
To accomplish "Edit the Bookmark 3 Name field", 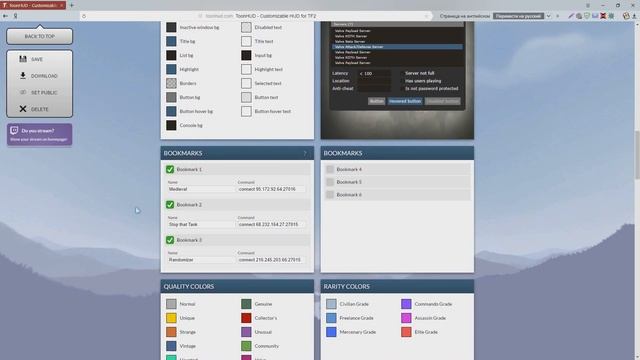I will 201,260.
